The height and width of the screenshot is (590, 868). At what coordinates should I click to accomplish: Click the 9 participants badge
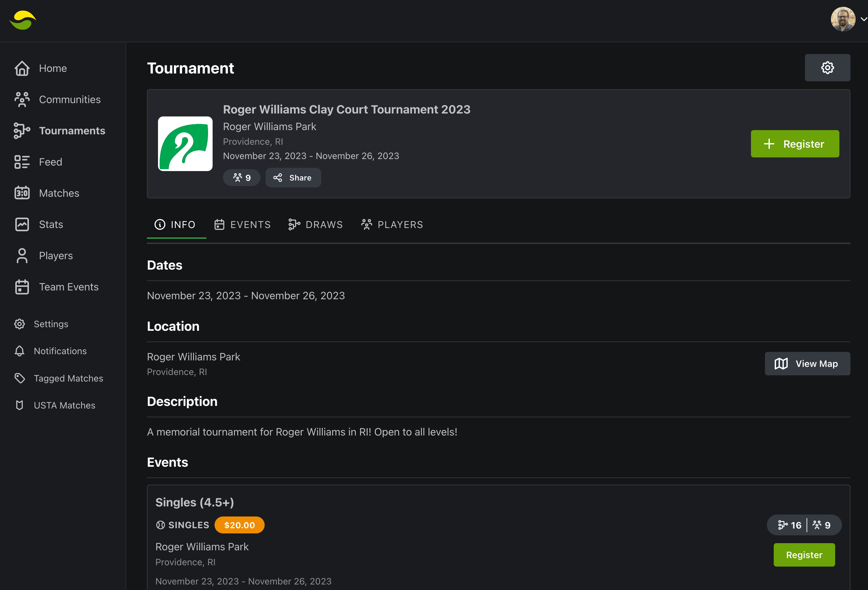click(x=242, y=178)
